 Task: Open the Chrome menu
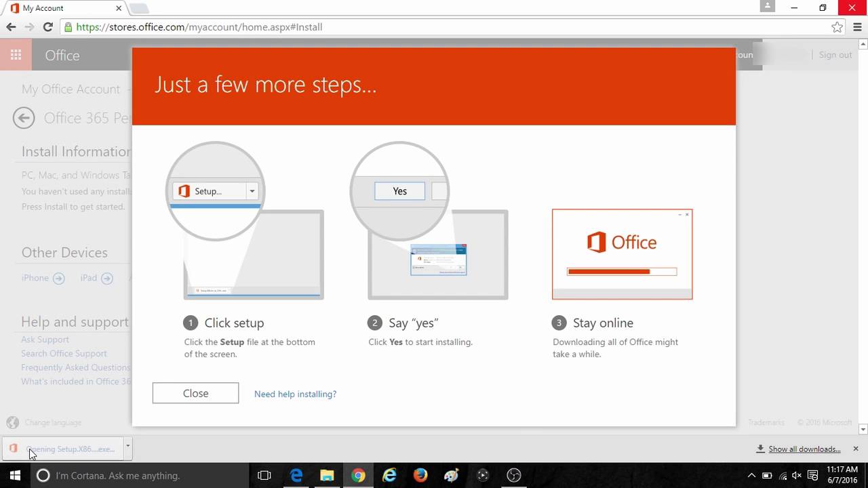tap(859, 27)
